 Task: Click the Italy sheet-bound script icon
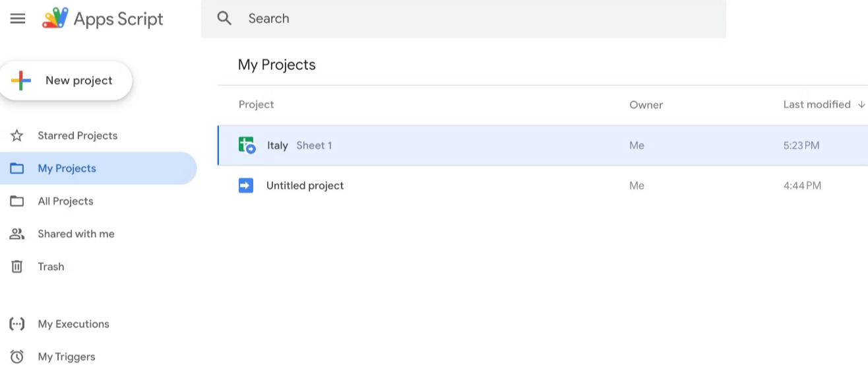[247, 145]
